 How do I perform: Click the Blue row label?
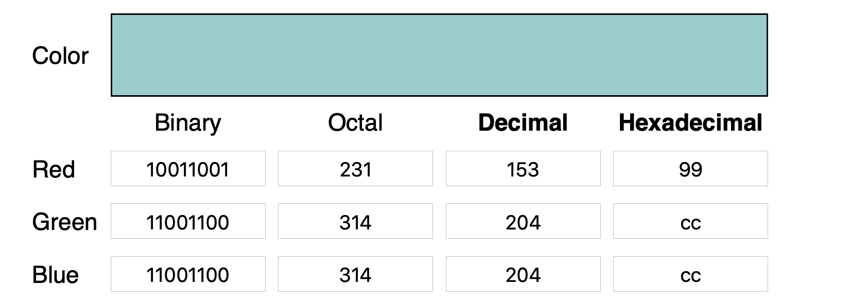56,275
